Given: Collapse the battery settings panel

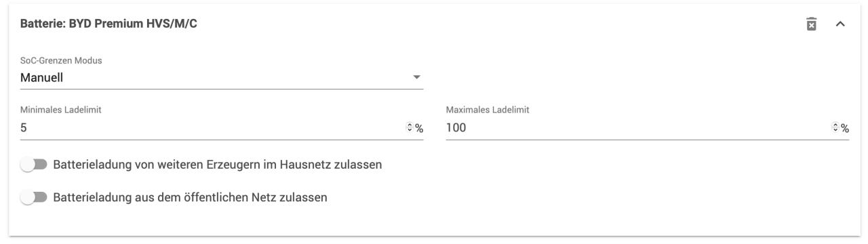Looking at the screenshot, I should click(x=840, y=24).
